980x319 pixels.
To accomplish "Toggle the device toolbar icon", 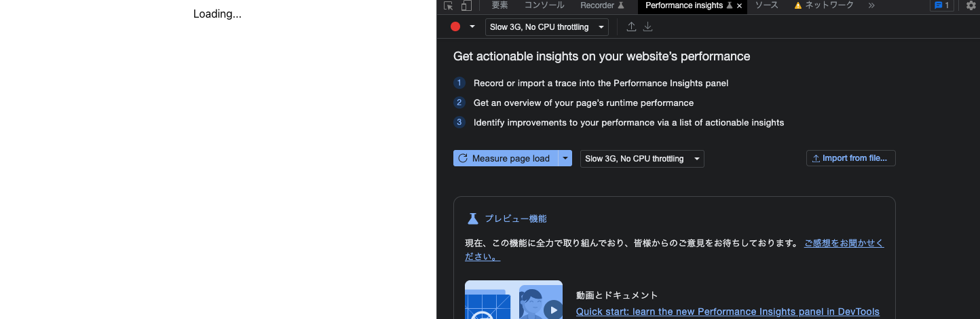I will (x=466, y=5).
